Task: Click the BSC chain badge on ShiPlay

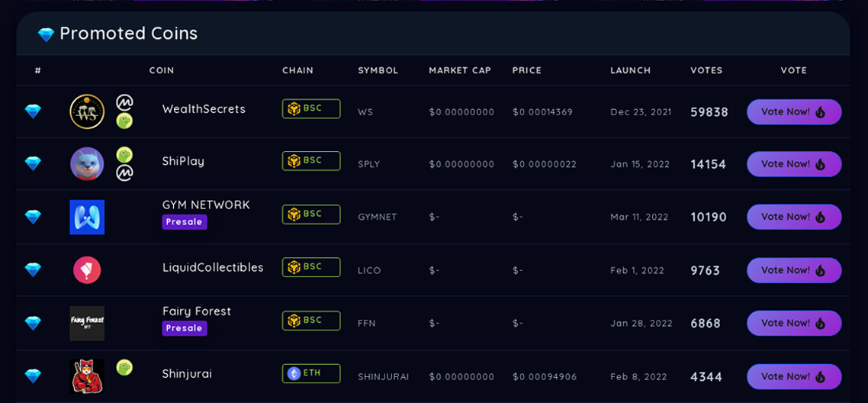Action: pos(311,161)
